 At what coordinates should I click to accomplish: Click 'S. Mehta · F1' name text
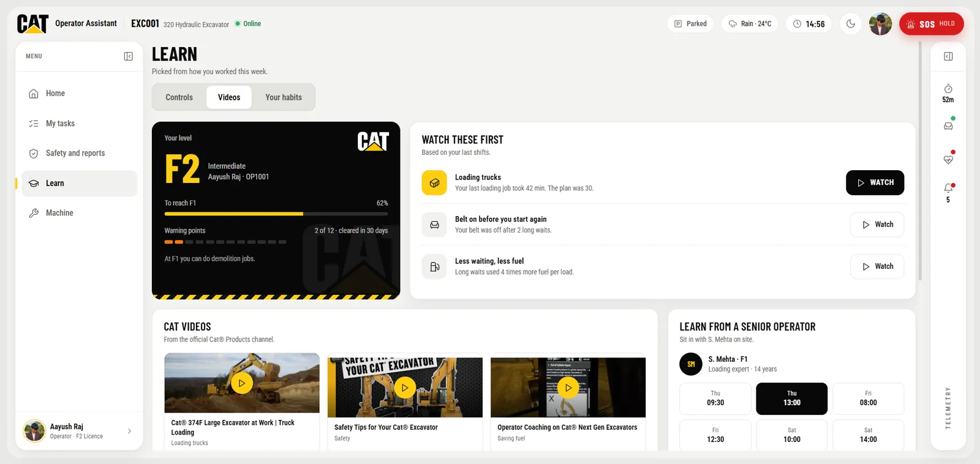pyautogui.click(x=728, y=359)
